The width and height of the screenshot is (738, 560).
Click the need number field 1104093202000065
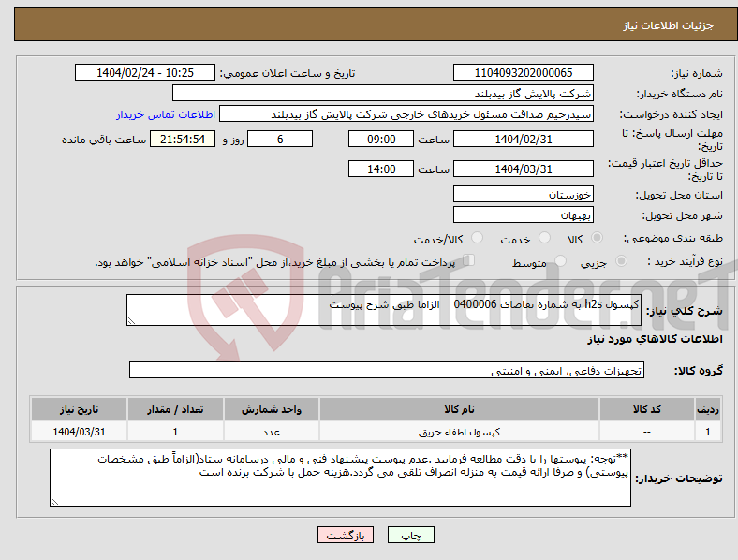point(523,72)
